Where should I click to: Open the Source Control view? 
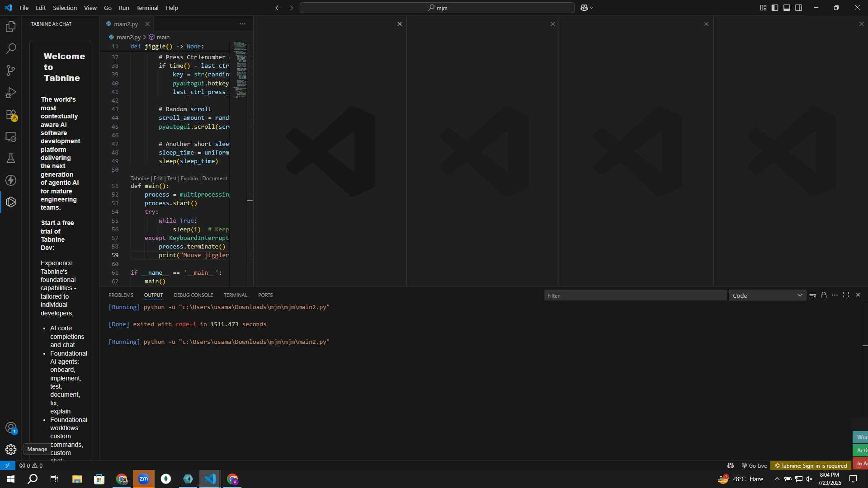coord(11,70)
